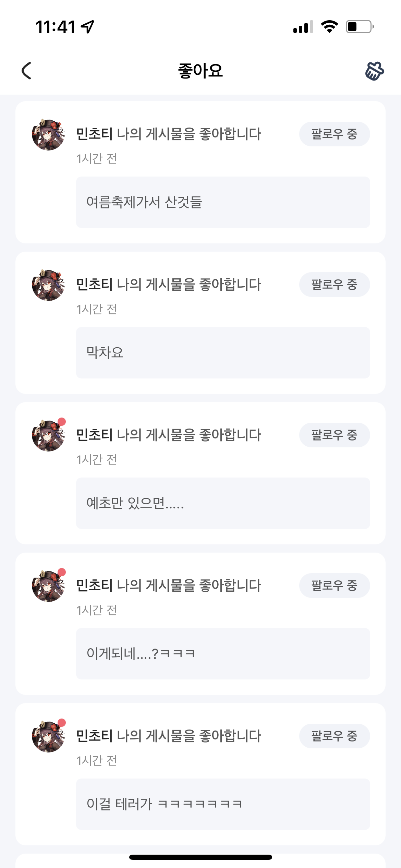Open avatar on 여름축제가서 산것들 notification

click(48, 134)
